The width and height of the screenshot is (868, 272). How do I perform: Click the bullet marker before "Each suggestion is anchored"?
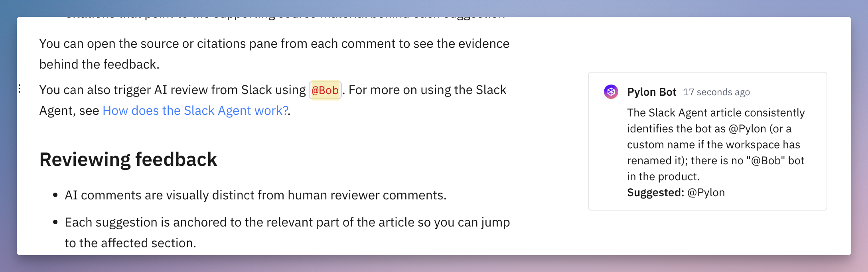tap(55, 223)
